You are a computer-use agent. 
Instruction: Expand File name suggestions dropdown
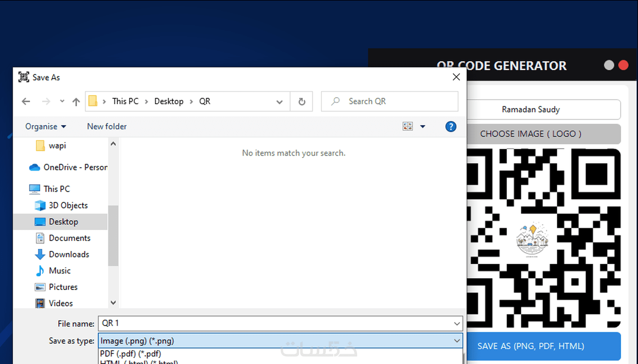457,323
